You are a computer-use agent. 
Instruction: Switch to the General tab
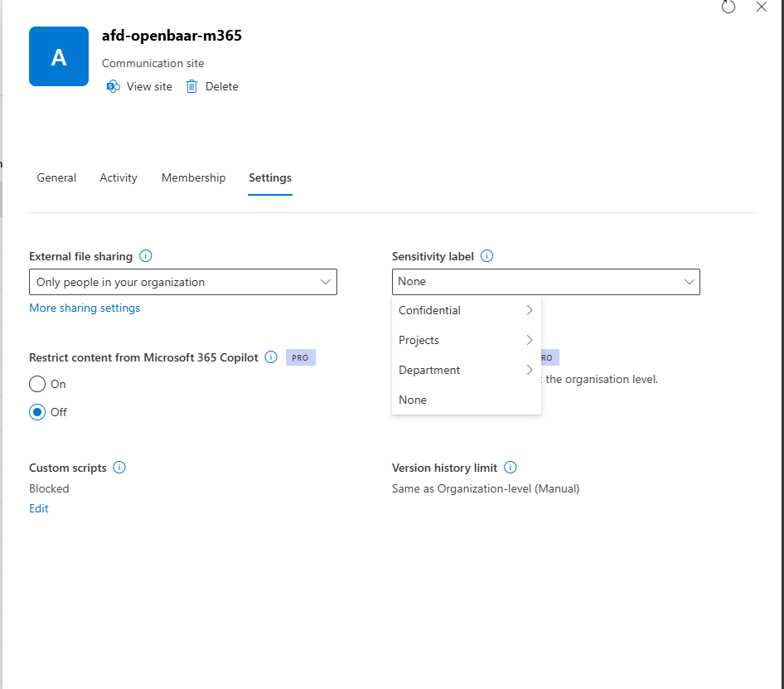[x=56, y=177]
